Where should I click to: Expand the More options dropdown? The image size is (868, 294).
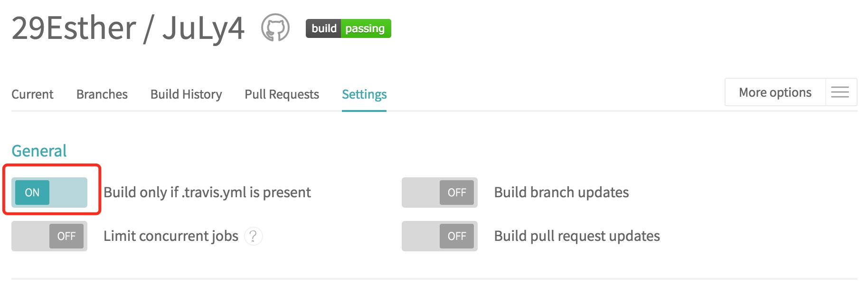click(775, 92)
